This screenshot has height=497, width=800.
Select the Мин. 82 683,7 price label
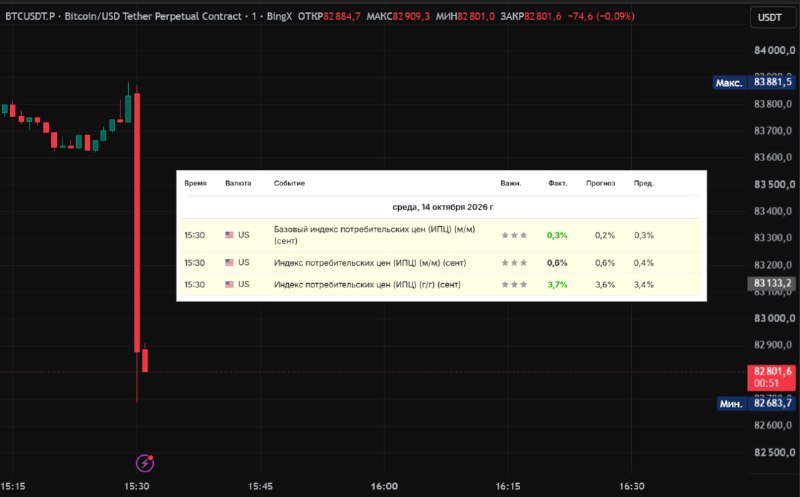tap(756, 403)
